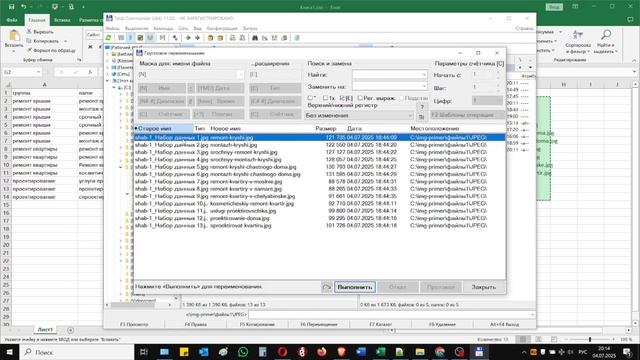Open Найти и выделить in Excel ribbon
The image size is (640, 360).
pyautogui.click(x=606, y=42)
